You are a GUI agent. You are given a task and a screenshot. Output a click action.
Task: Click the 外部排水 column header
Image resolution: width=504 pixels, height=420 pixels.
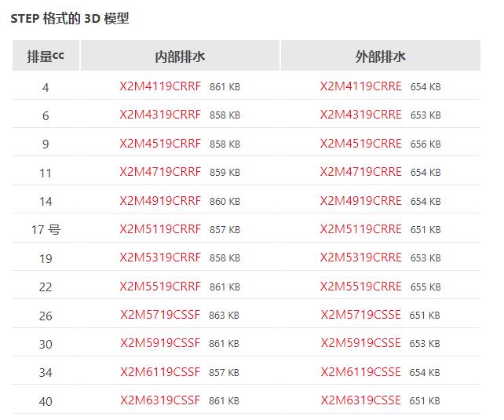point(381,56)
